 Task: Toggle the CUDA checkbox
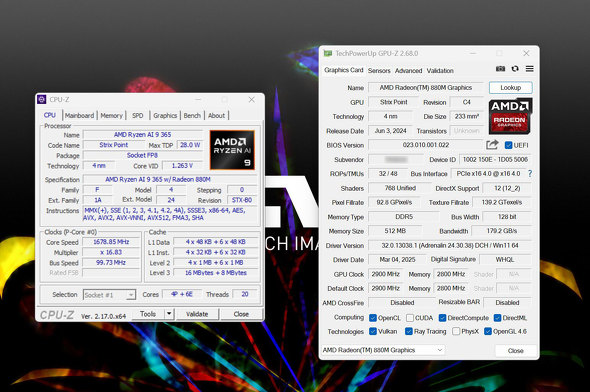coord(410,318)
